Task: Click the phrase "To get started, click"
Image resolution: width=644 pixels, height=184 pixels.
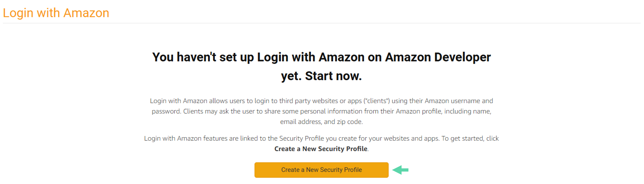Action: pos(470,138)
